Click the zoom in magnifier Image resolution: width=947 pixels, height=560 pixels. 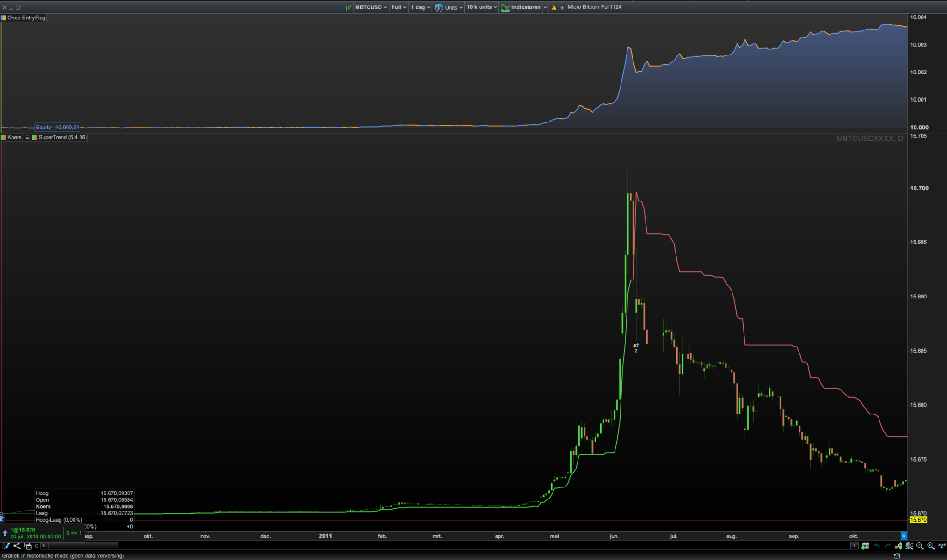pos(930,546)
